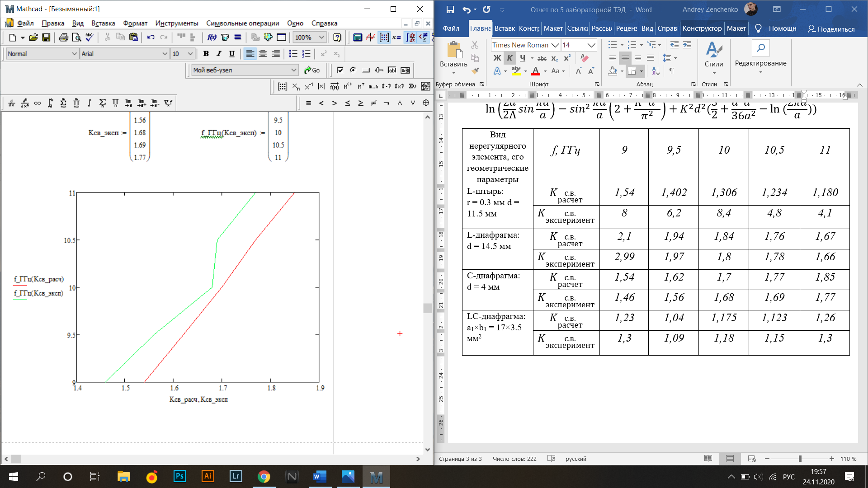
Task: Insert absolute value determinant operator
Action: pos(321,86)
